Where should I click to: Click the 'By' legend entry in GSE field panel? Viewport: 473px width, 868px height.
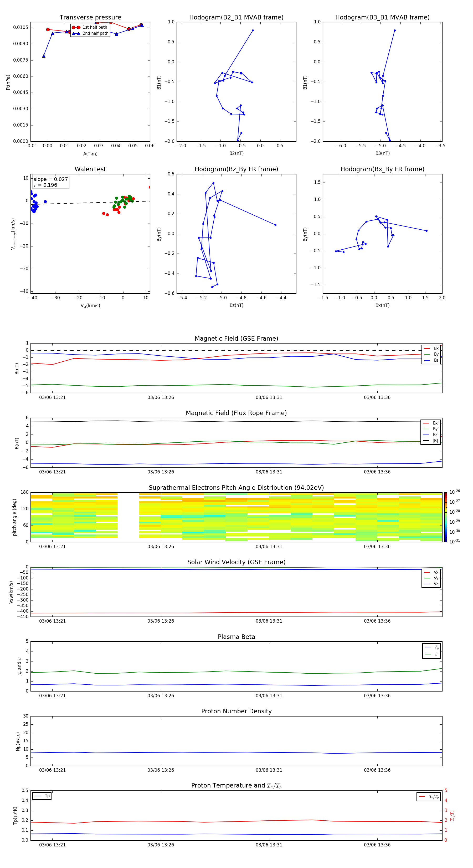(x=431, y=354)
